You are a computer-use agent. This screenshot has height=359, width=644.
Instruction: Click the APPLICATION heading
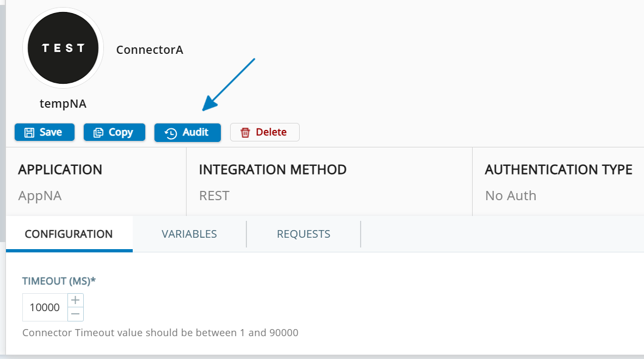coord(60,170)
